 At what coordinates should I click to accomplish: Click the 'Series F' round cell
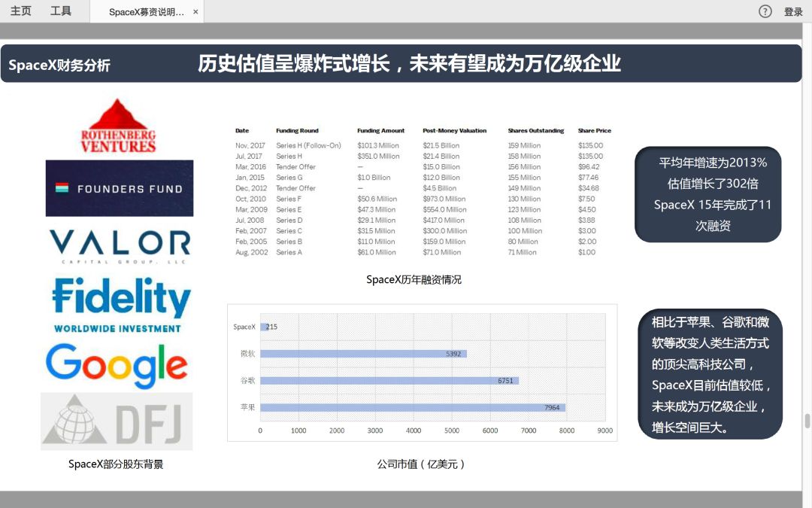click(289, 199)
